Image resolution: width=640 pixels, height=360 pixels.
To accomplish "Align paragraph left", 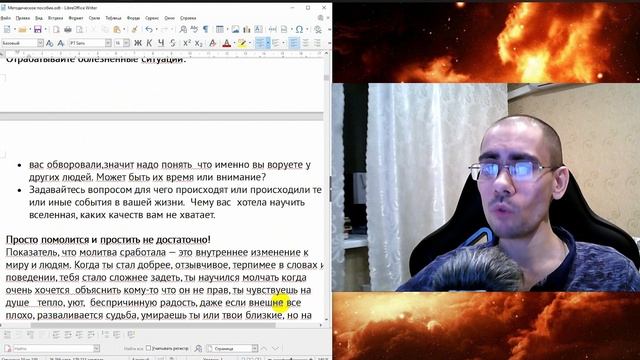I will click(x=293, y=43).
